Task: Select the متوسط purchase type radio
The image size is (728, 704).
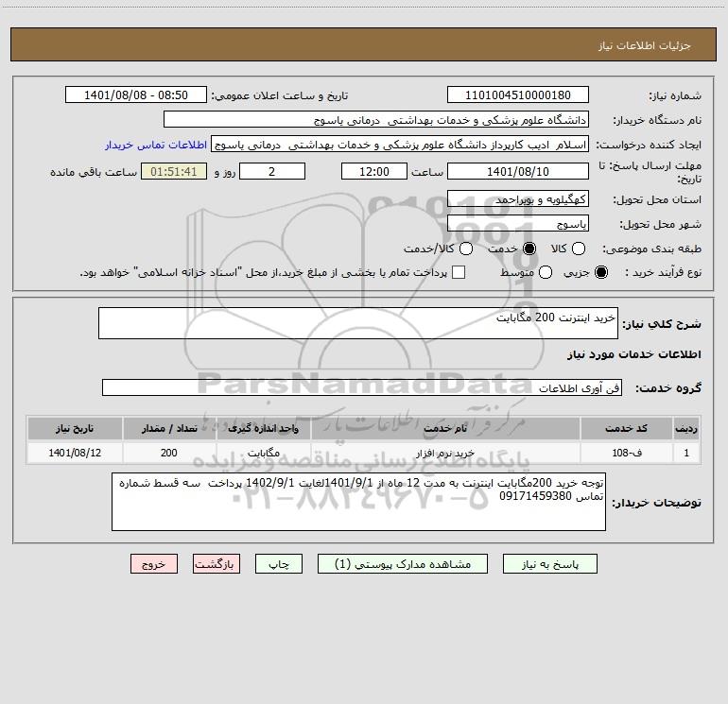Action: coord(546,272)
